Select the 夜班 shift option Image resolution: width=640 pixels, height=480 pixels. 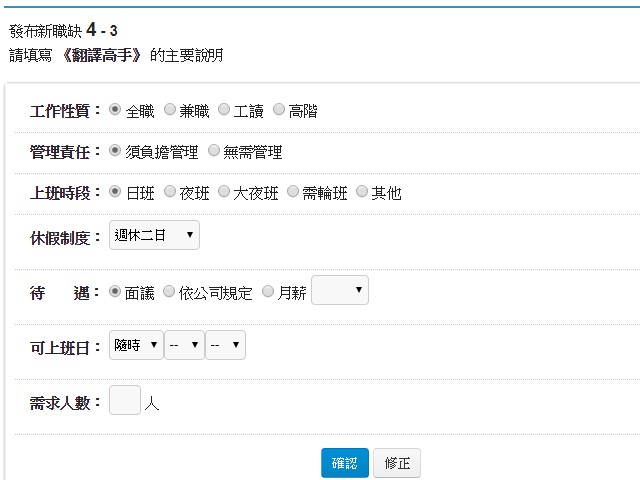pyautogui.click(x=169, y=192)
